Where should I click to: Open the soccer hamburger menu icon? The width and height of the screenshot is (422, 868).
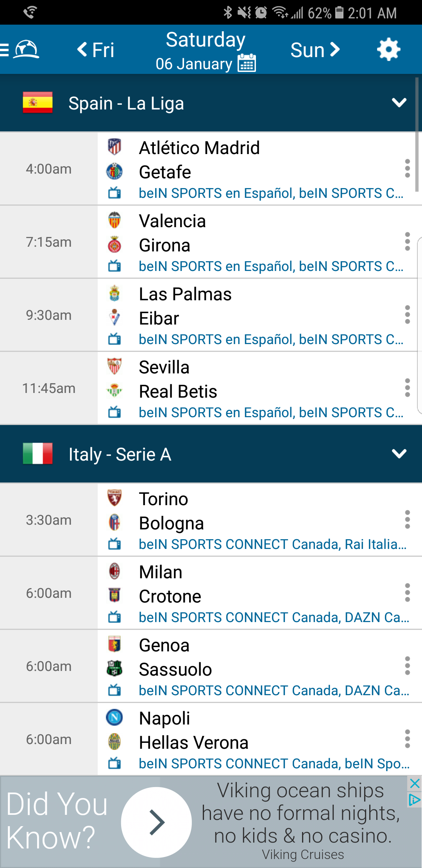click(x=20, y=50)
